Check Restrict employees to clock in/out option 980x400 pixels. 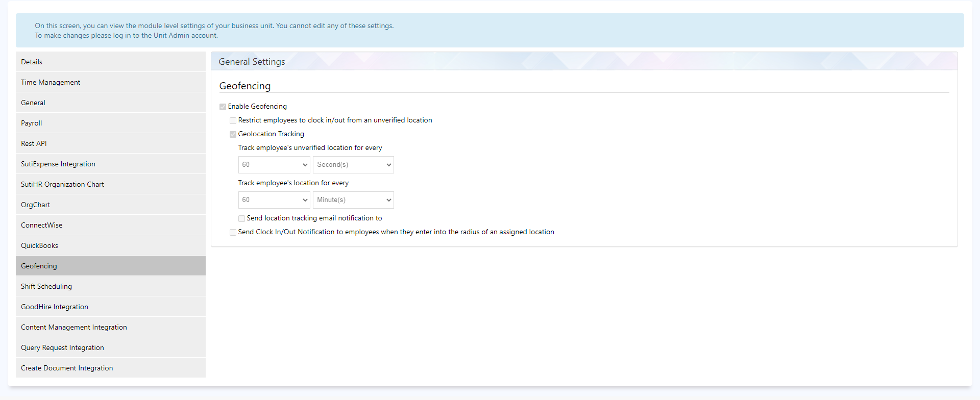pyautogui.click(x=233, y=120)
